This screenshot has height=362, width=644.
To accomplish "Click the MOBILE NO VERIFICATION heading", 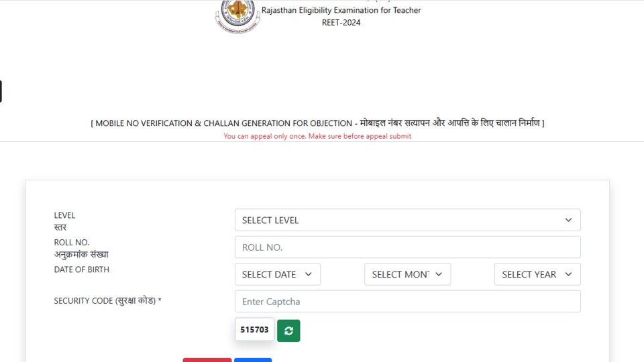I will [317, 123].
